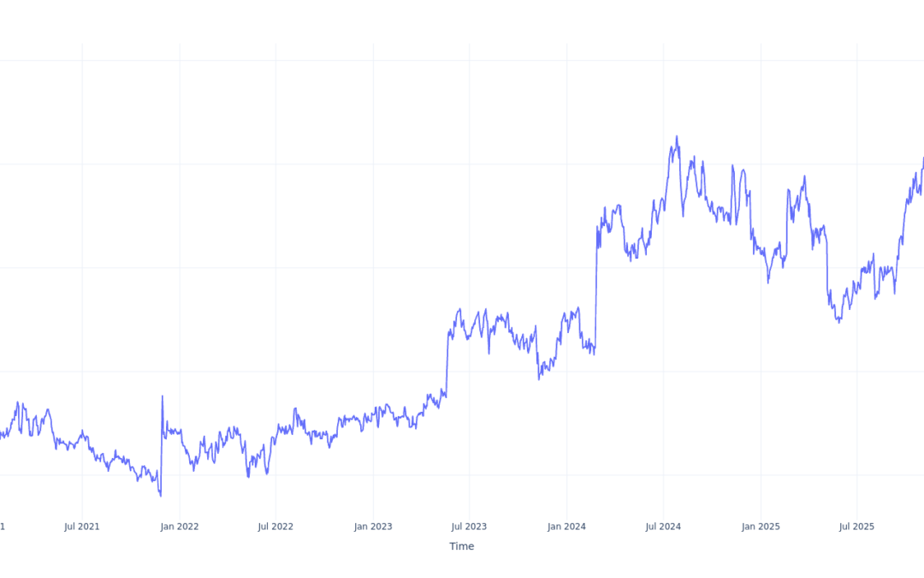Click the sharp spike just before Jan 2022
The width and height of the screenshot is (924, 578).
click(x=163, y=396)
